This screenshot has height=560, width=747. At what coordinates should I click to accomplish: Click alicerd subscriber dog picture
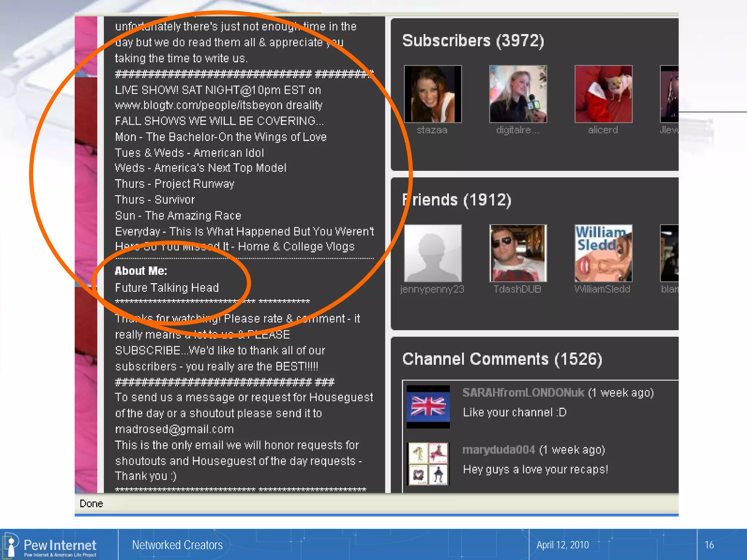603,94
